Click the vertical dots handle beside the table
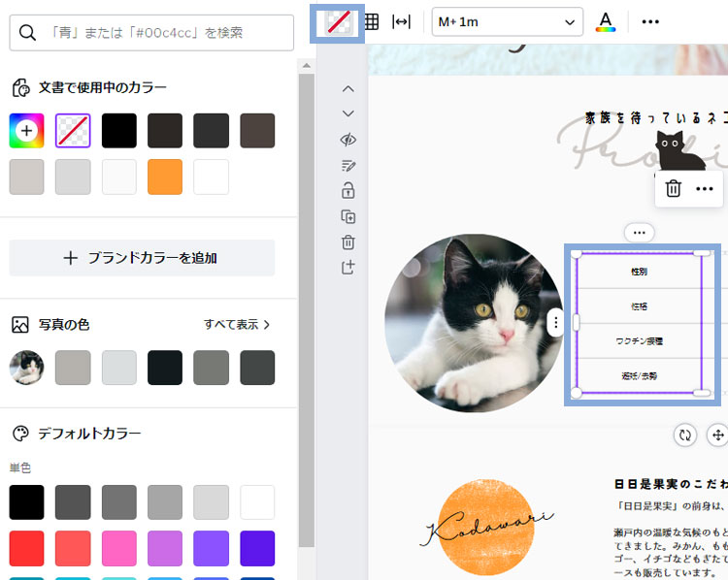Screen dimensions: 728x580 [556, 322]
